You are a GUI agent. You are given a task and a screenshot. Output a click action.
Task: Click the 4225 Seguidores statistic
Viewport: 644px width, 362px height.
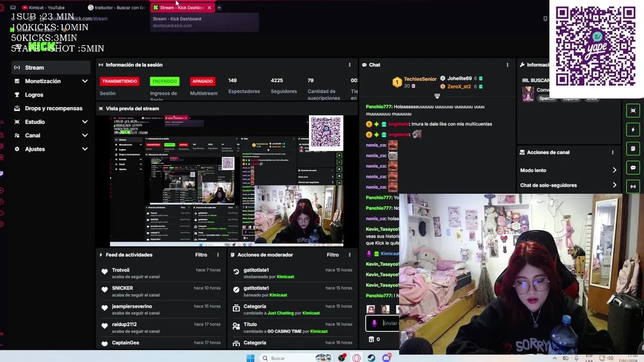[284, 85]
